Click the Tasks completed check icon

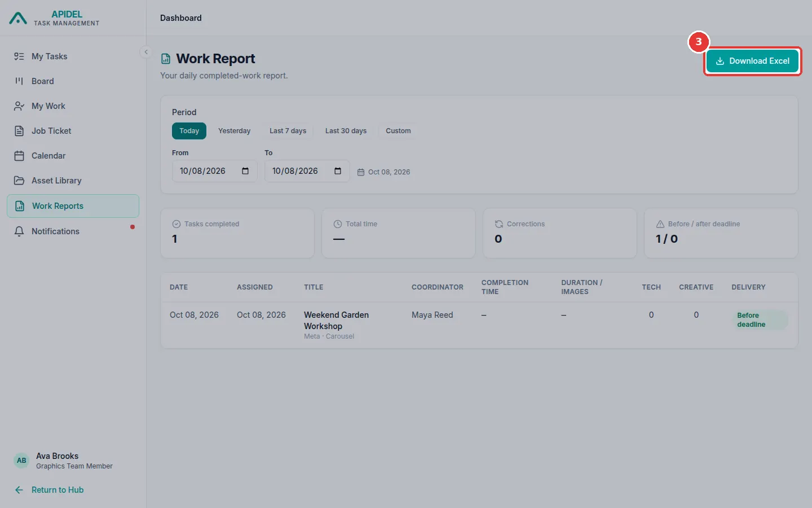pos(176,224)
